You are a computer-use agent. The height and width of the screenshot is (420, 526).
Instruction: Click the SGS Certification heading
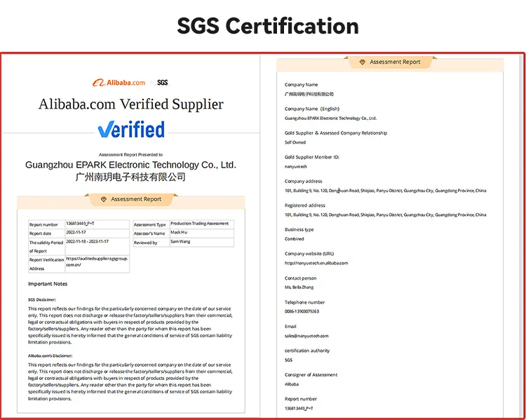(x=267, y=26)
